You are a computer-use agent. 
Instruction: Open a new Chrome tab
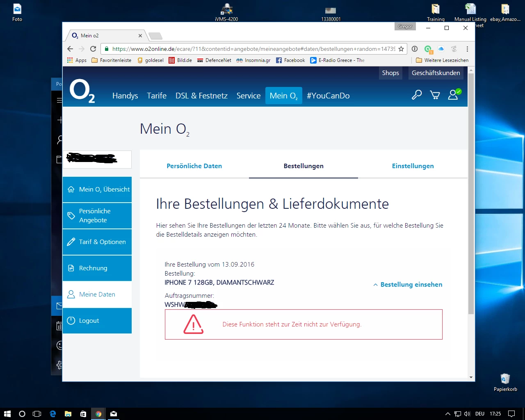[x=155, y=36]
